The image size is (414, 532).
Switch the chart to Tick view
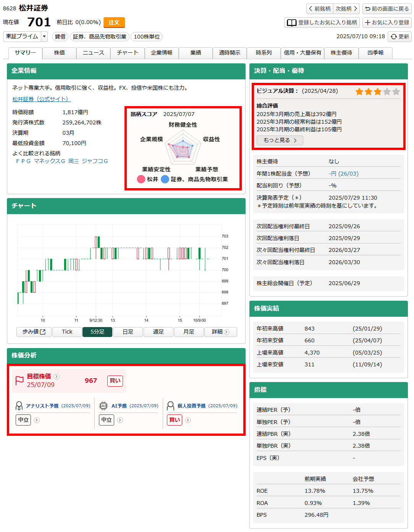click(x=67, y=332)
